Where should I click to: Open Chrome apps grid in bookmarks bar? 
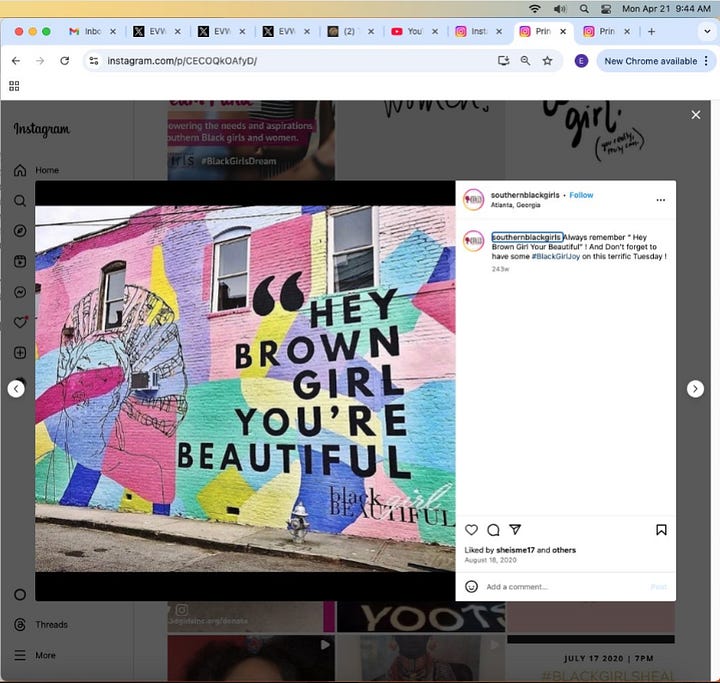coord(14,86)
